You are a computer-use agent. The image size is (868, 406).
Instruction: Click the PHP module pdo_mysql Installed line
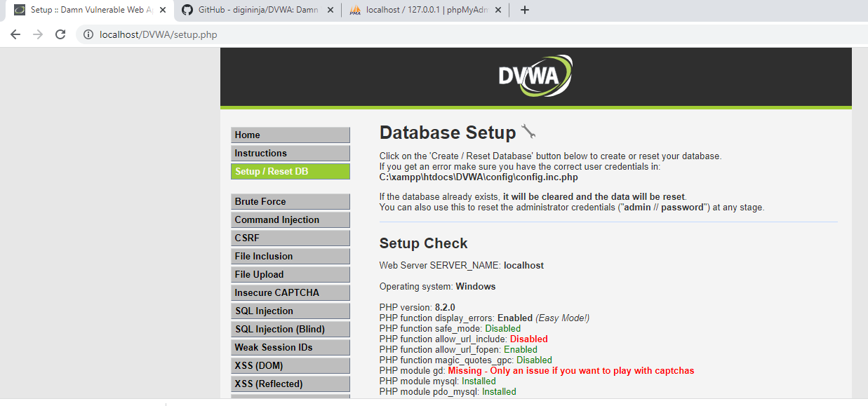point(448,391)
